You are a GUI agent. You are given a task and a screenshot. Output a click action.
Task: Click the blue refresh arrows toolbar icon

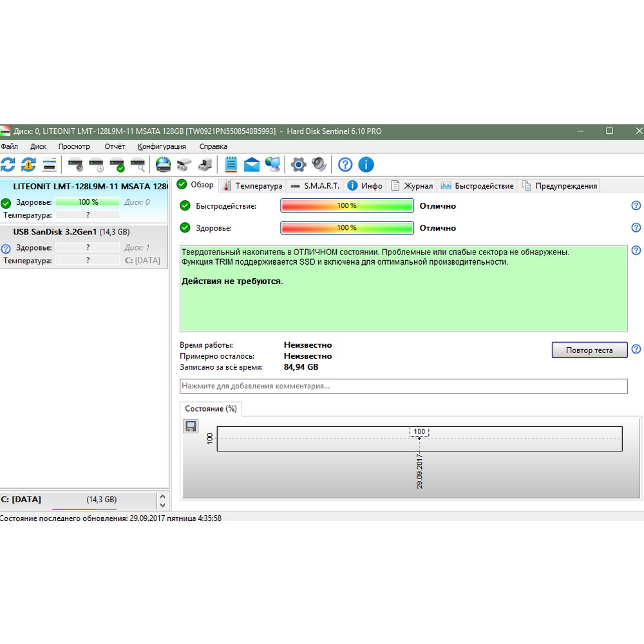(8, 164)
